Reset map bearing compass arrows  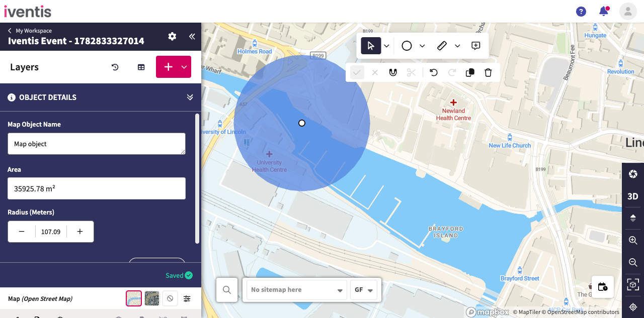tap(633, 218)
